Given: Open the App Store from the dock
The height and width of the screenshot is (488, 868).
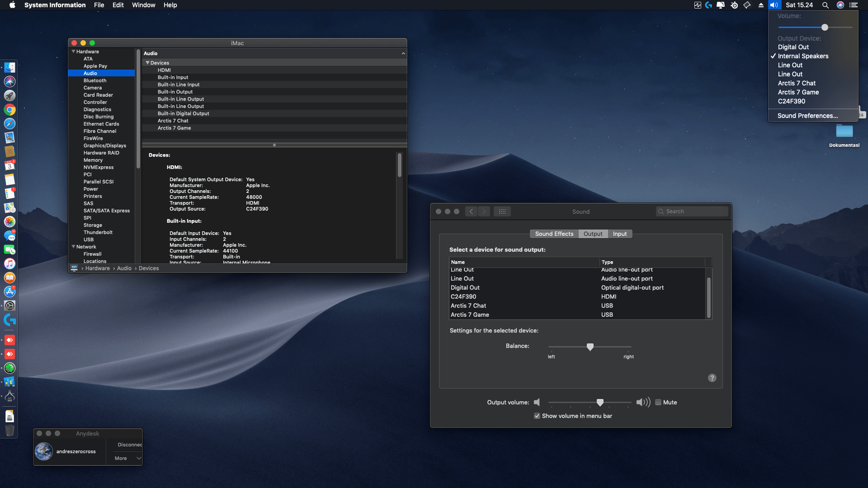Looking at the screenshot, I should click(9, 291).
